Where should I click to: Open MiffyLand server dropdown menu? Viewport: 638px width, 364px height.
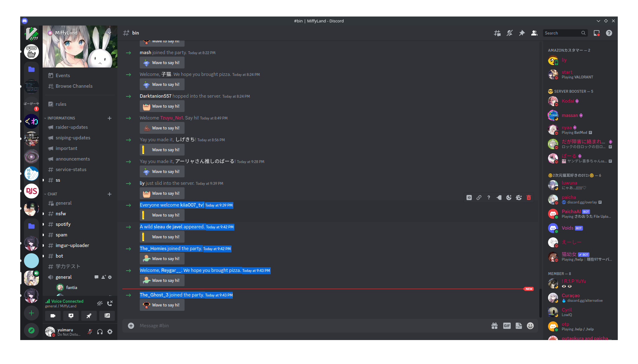tap(110, 33)
